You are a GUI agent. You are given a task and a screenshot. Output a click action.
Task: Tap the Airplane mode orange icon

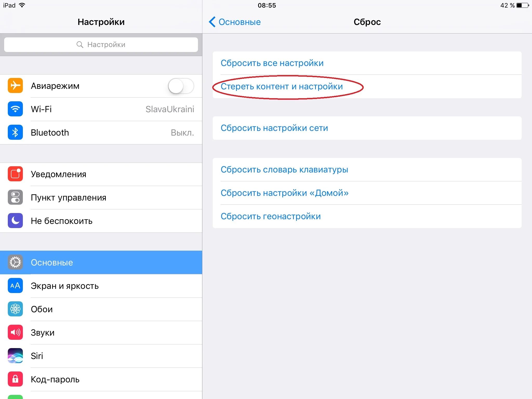tap(15, 85)
